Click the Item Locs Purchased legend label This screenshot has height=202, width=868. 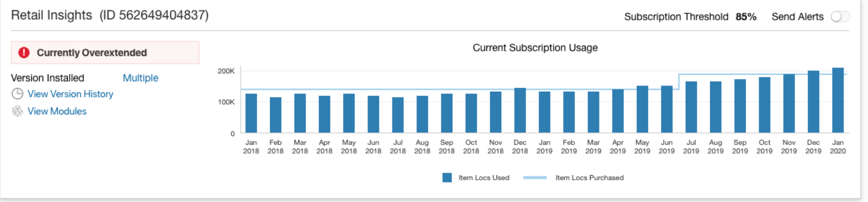click(x=590, y=178)
